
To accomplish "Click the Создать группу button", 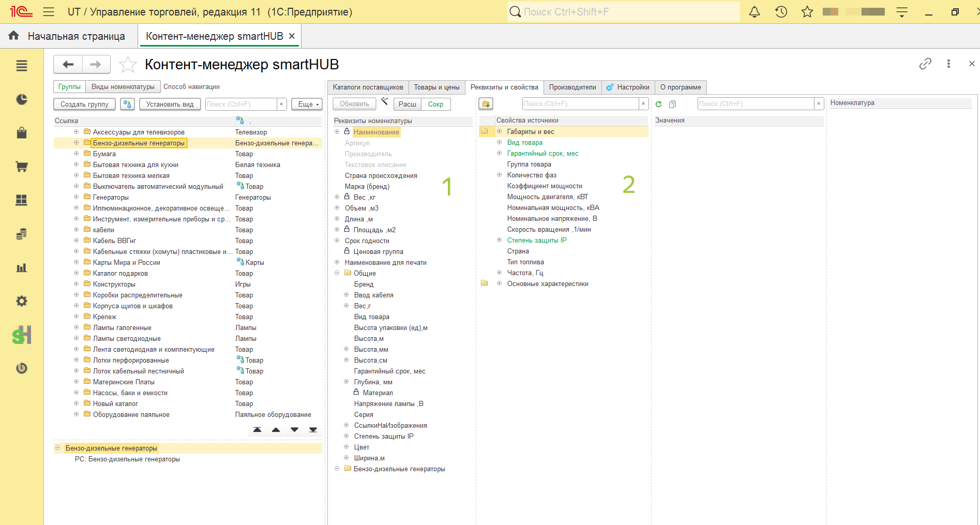I will (85, 104).
